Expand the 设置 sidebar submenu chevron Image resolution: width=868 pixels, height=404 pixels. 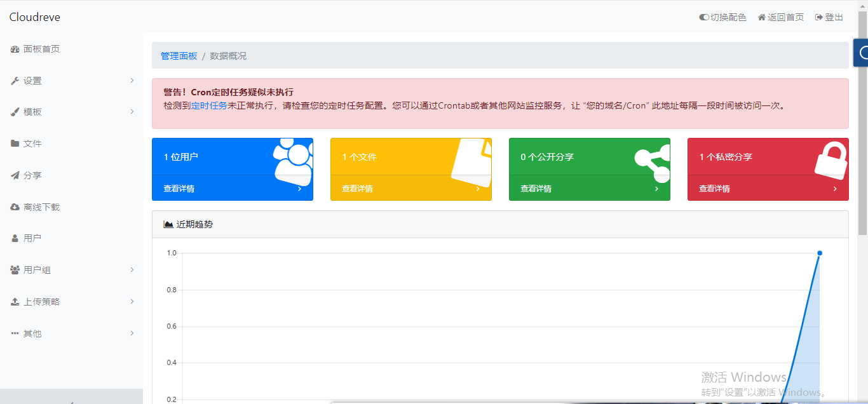coord(132,81)
